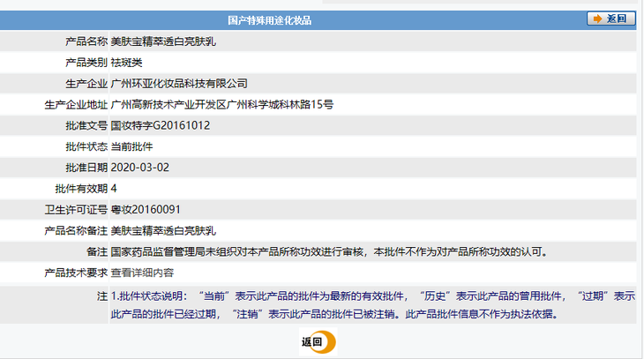Click the orange arrow icon beside top 返回
The image size is (644, 359).
[597, 19]
